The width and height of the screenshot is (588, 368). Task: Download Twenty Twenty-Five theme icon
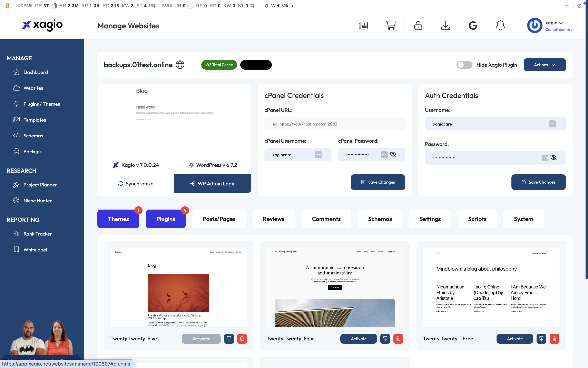(229, 339)
